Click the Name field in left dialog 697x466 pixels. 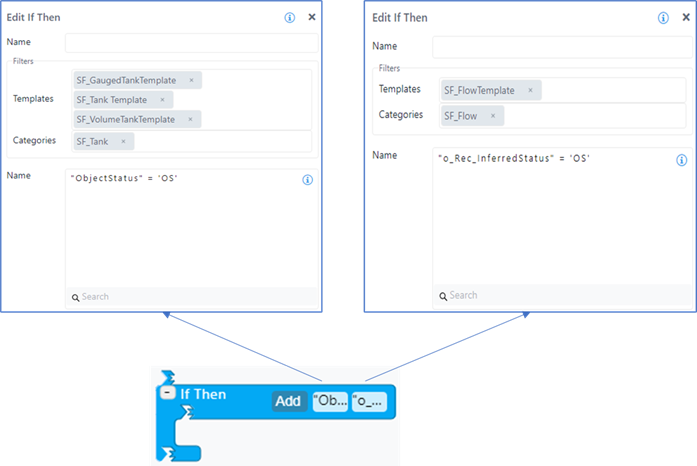(x=191, y=44)
